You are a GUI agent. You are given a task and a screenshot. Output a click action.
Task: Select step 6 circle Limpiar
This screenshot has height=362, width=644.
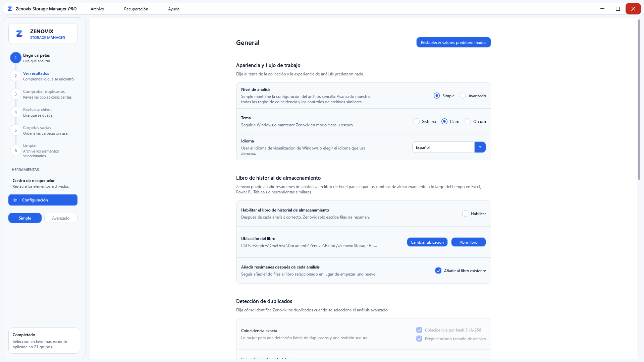[16, 151]
